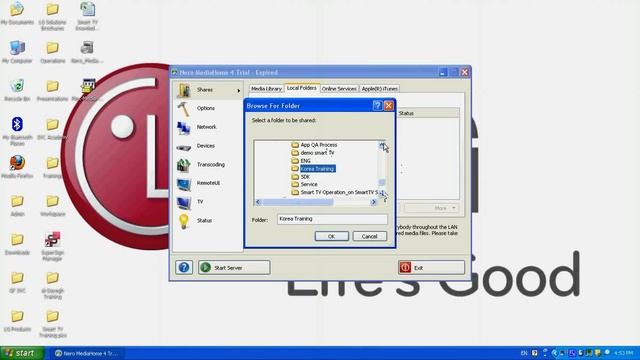Screen dimensions: 640x360
Task: Click Start Server button
Action: 234,268
